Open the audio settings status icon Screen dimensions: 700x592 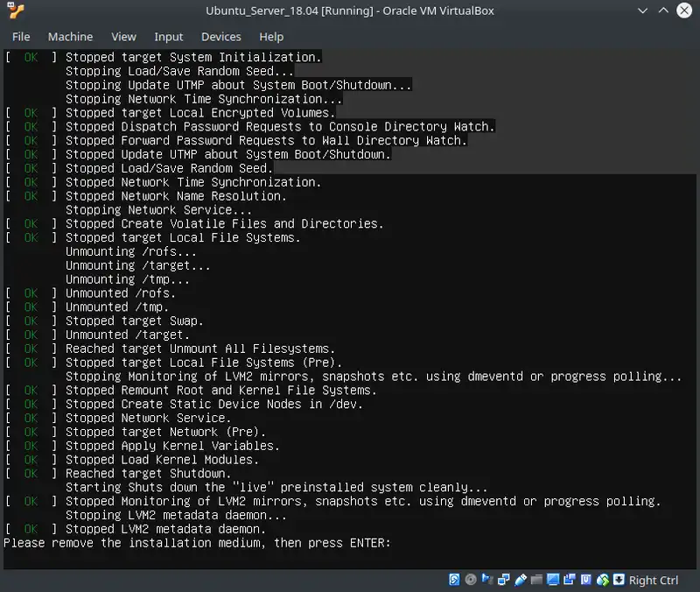tap(487, 580)
